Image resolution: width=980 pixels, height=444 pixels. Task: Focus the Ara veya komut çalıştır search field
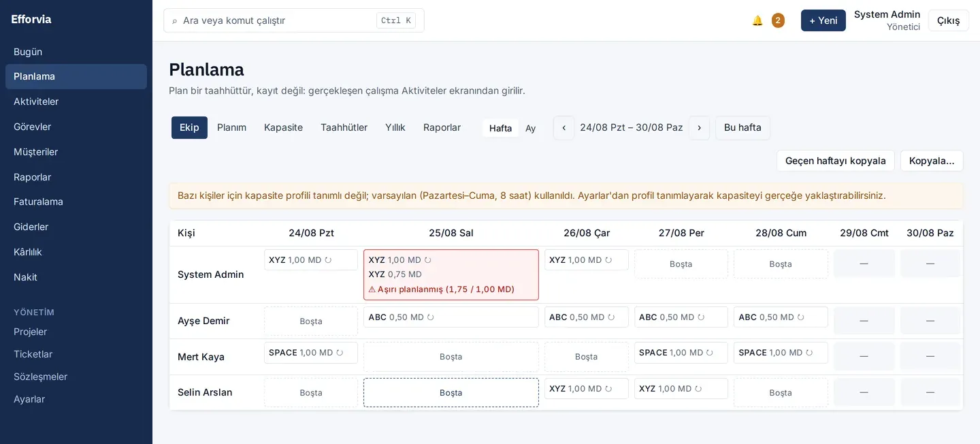pos(294,20)
